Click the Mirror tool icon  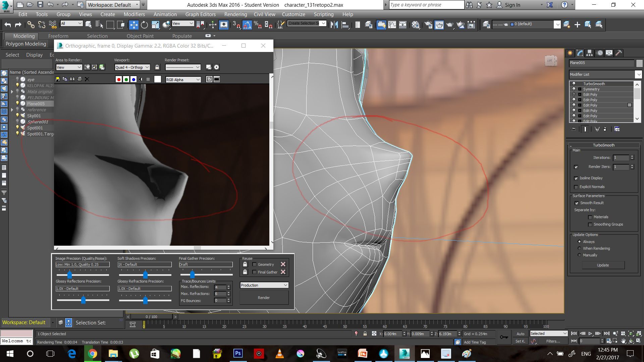click(x=334, y=24)
